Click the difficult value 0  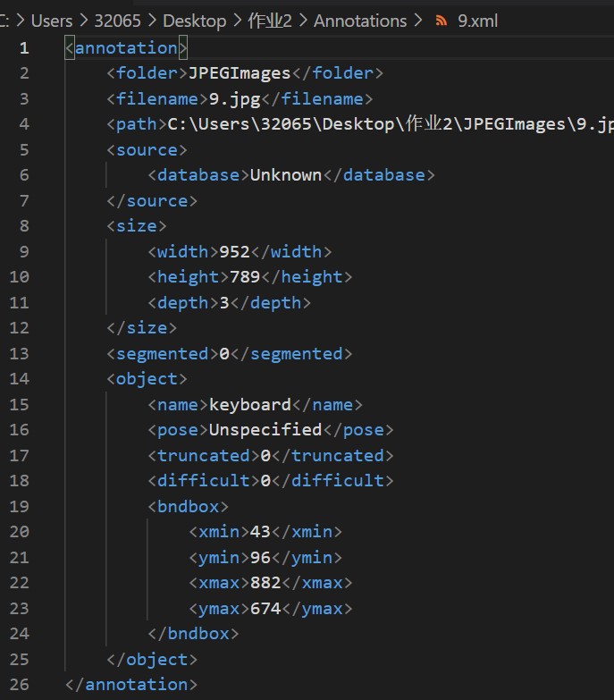(265, 480)
